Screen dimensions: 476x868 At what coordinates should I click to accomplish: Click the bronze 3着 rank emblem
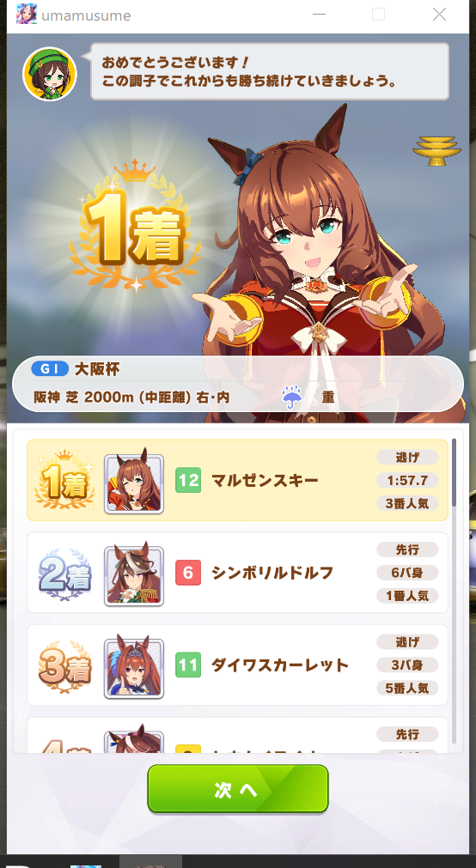point(64,668)
